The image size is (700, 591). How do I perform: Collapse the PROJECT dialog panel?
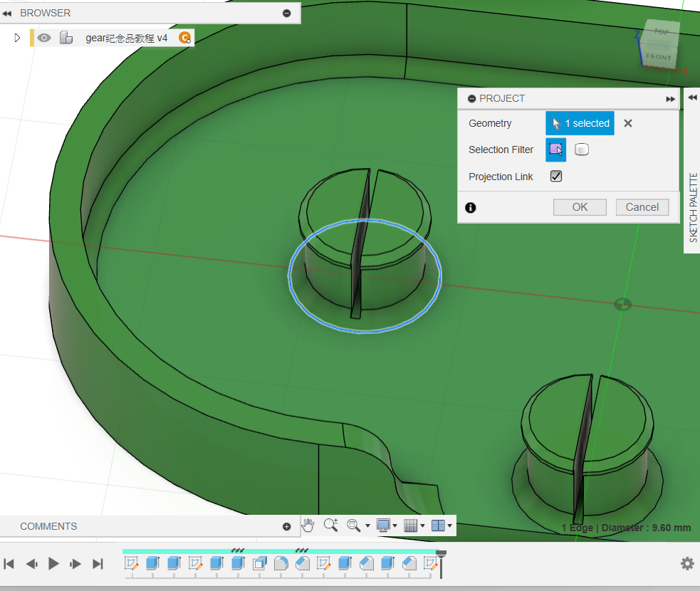point(471,99)
